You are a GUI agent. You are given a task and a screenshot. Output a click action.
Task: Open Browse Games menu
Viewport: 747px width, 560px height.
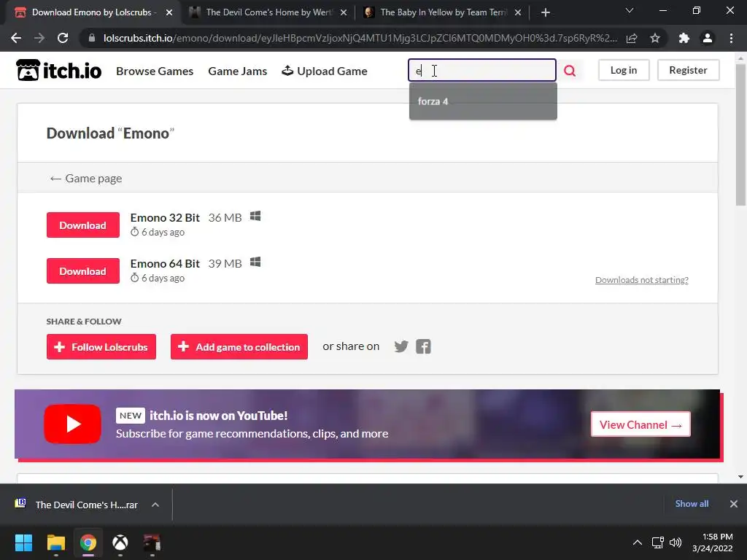coord(155,71)
